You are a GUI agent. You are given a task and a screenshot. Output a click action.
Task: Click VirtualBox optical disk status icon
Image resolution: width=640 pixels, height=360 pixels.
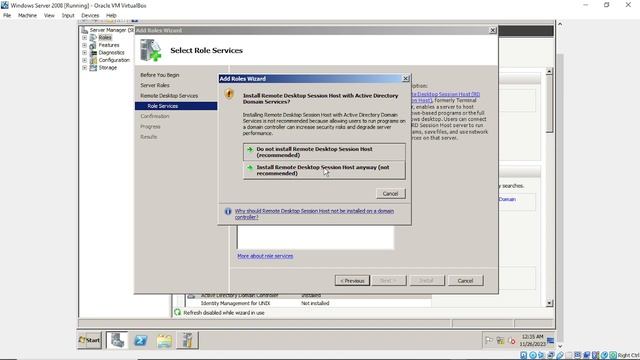pos(533,356)
